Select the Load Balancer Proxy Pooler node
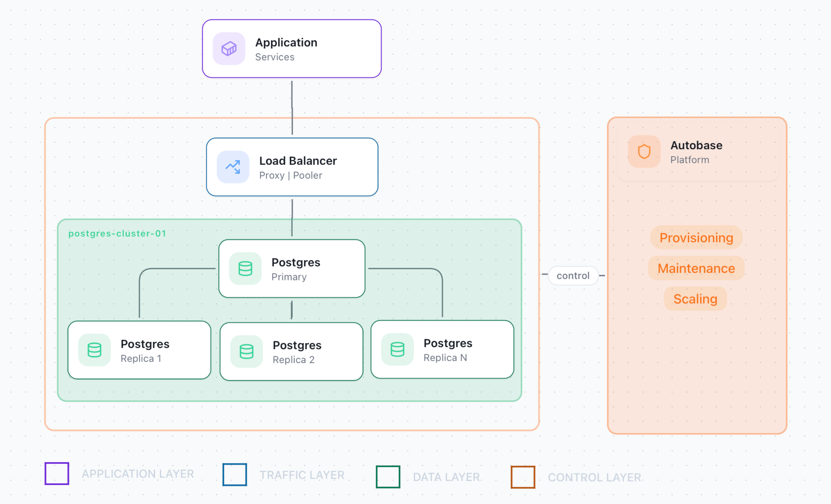This screenshot has width=831, height=504. point(292,167)
